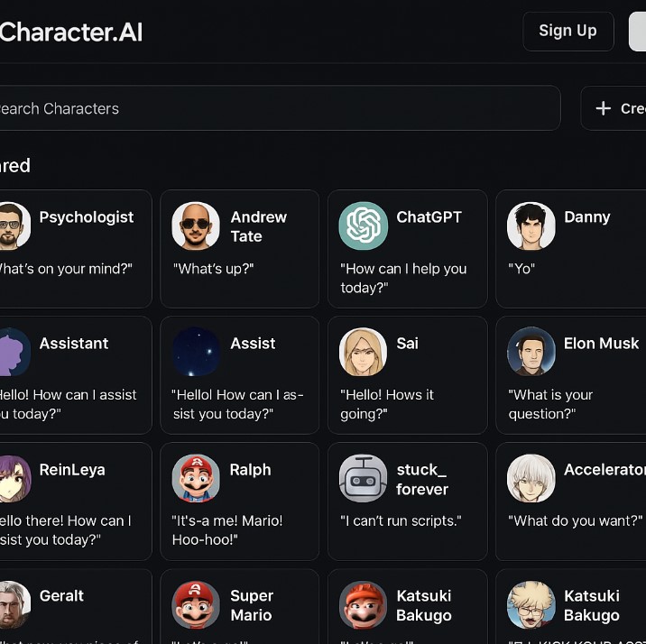
Task: Select Danny's "Yo" greeting
Action: pos(521,269)
